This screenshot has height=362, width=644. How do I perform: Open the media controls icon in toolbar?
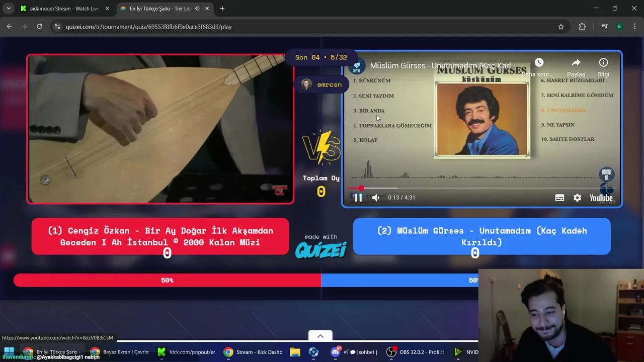coord(605,27)
